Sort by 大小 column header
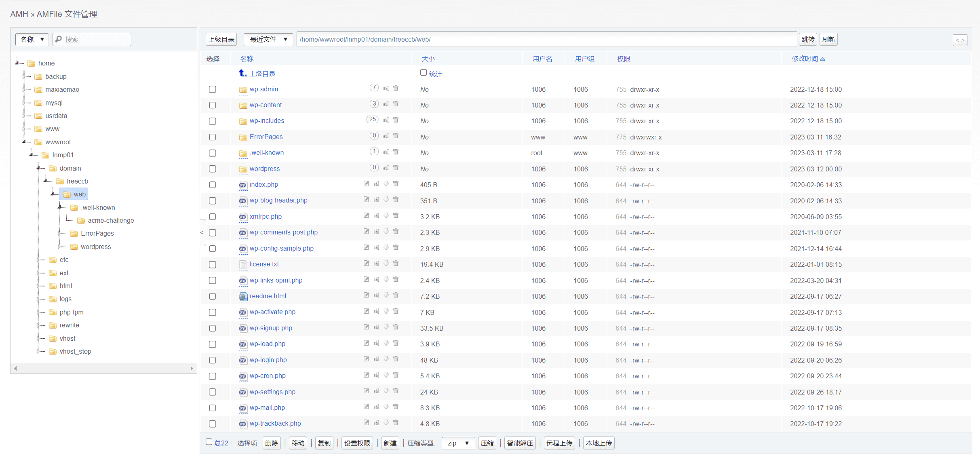This screenshot has width=980, height=462. 428,59
